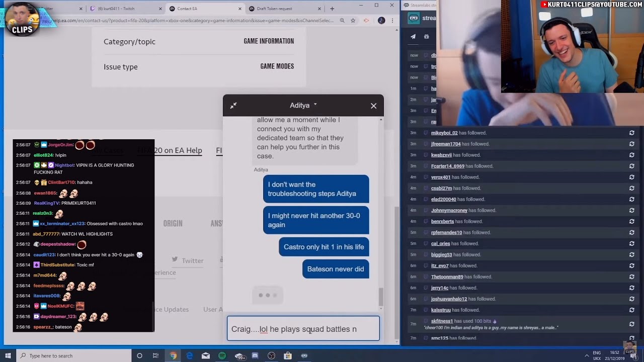
Task: Open the biggieg53 username link
Action: click(x=441, y=254)
